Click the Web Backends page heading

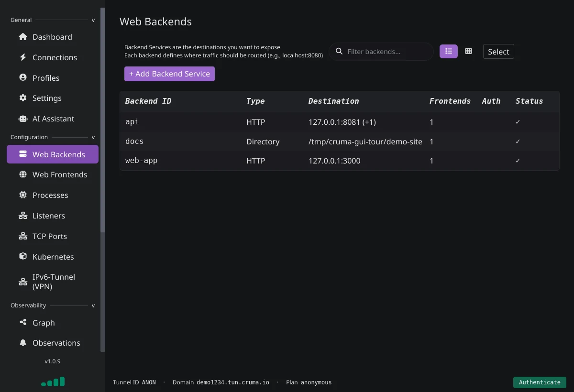click(x=155, y=22)
